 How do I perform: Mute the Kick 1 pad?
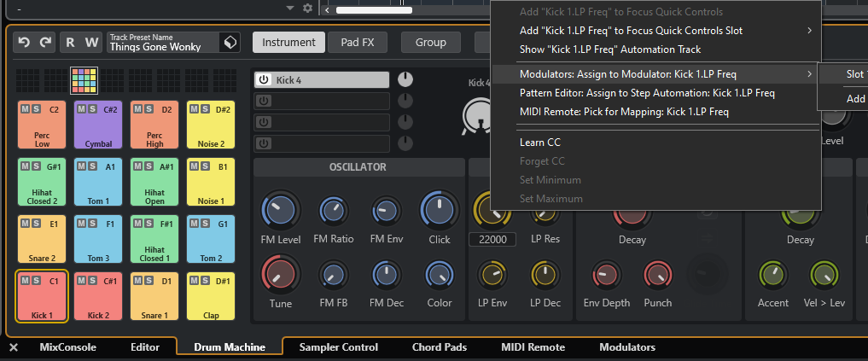(x=25, y=281)
